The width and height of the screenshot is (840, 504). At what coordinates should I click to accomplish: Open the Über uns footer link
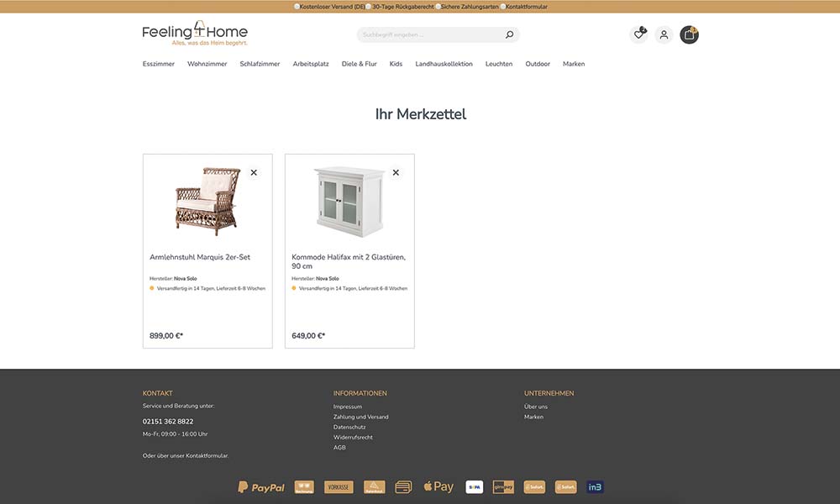(x=536, y=407)
